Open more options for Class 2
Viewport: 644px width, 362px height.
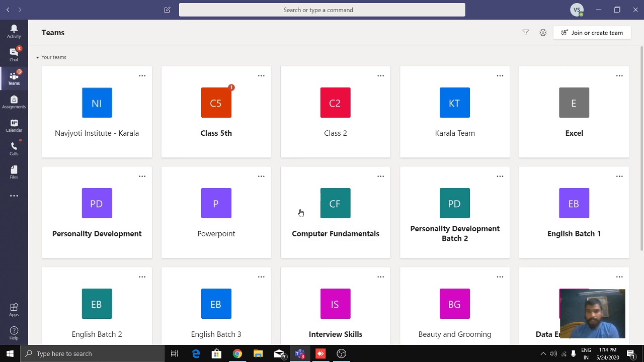[380, 76]
